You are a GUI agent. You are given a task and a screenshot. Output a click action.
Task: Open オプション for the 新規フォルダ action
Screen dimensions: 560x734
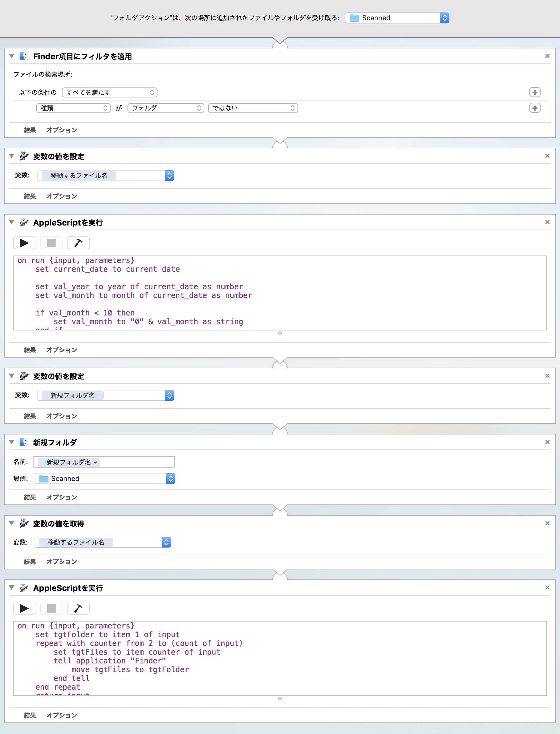62,497
